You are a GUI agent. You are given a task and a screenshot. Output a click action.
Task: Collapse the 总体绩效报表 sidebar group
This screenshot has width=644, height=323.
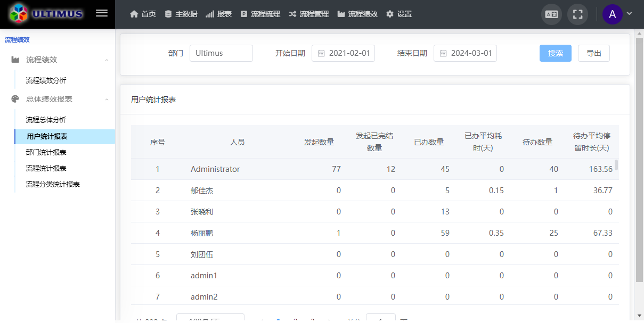pyautogui.click(x=58, y=99)
